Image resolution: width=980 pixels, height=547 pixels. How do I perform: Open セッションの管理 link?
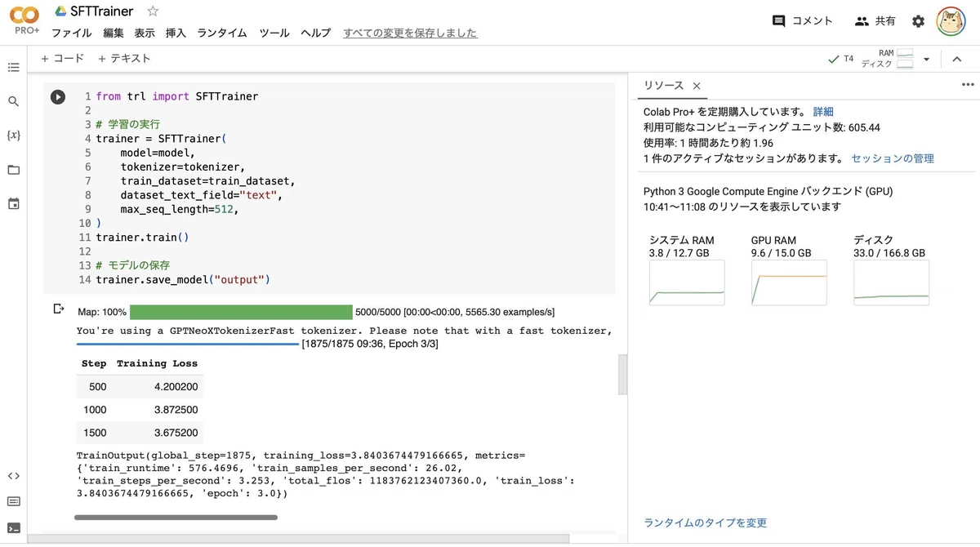tap(893, 158)
